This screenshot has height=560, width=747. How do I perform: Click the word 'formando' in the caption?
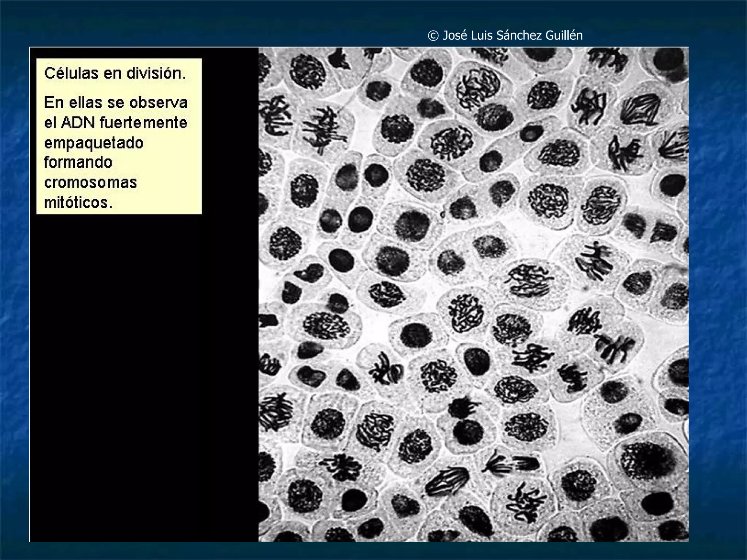click(x=78, y=162)
